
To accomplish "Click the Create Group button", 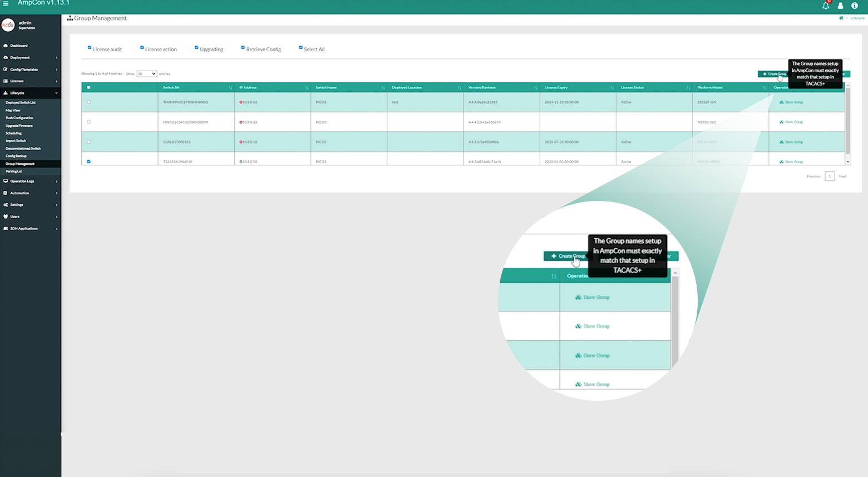I will coord(773,73).
